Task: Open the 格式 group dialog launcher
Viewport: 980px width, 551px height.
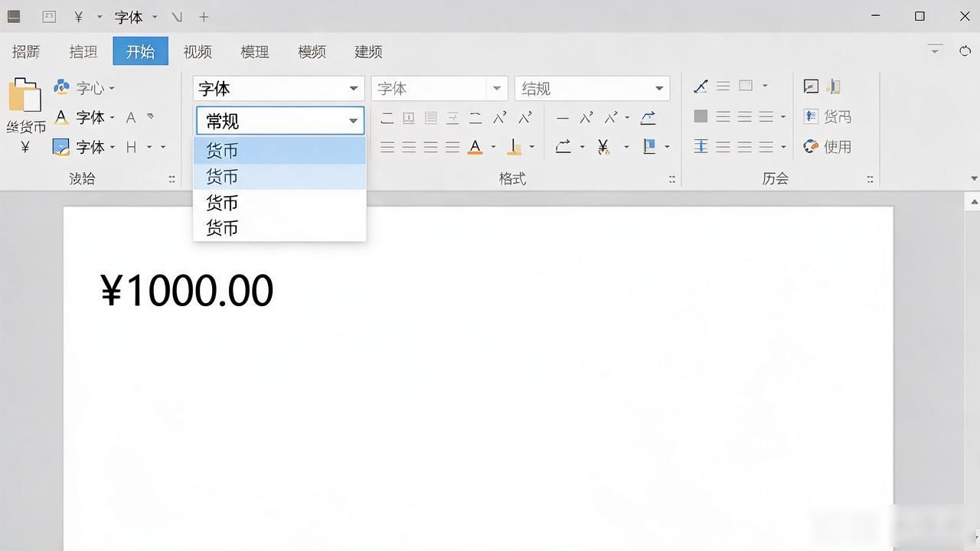Action: click(x=671, y=179)
